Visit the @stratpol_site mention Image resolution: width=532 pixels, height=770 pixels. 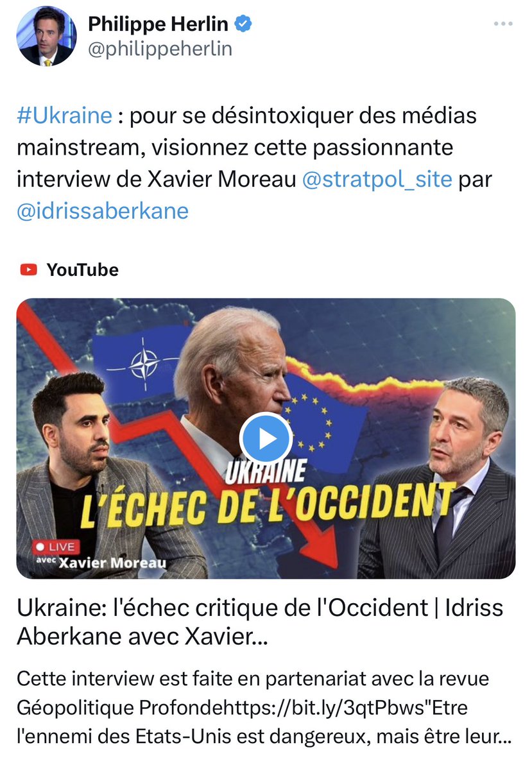coord(377,179)
